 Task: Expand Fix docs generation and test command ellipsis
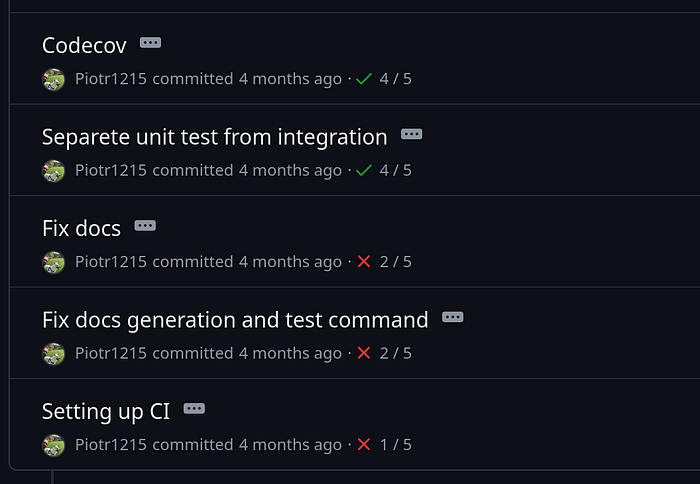click(x=453, y=317)
